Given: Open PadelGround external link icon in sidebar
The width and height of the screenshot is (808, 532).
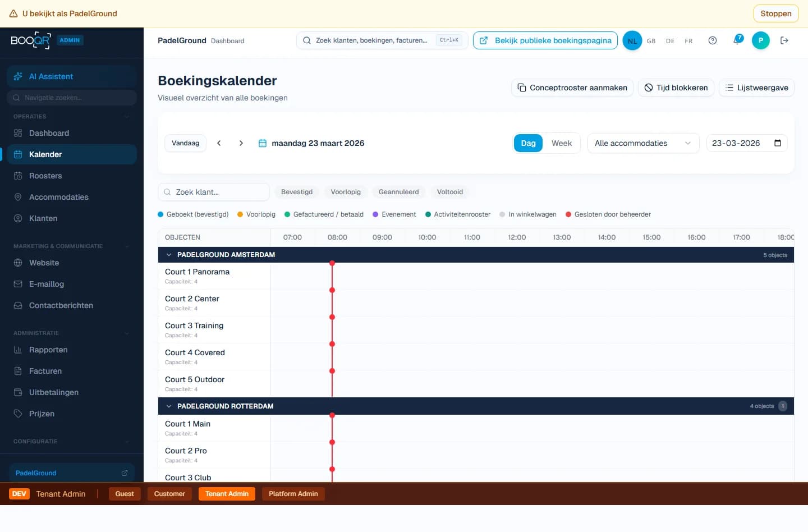Looking at the screenshot, I should pyautogui.click(x=125, y=473).
